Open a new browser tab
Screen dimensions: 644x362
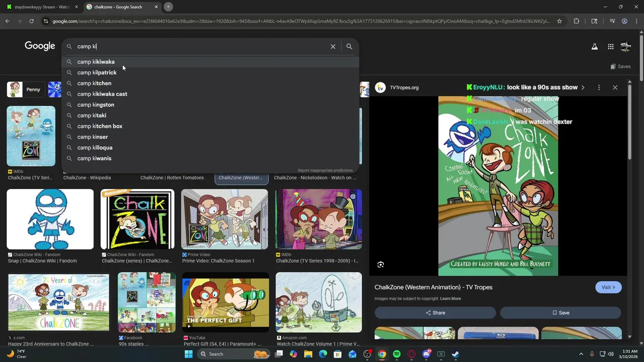point(168,7)
